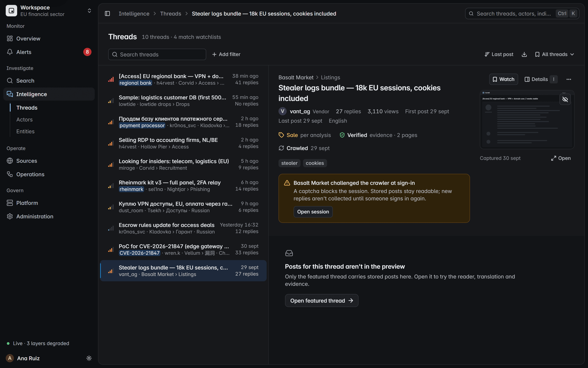Viewport: 588px width, 368px height.
Task: Toggle the sidebar panel icon
Action: coord(107,14)
